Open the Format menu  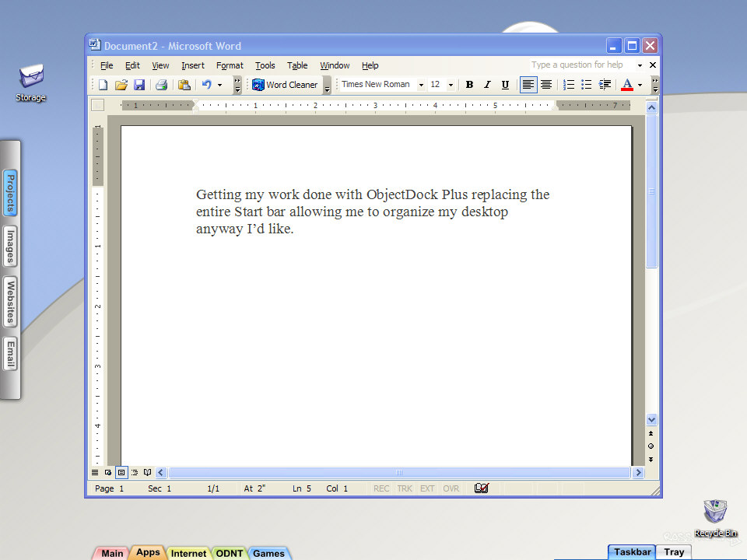(230, 65)
